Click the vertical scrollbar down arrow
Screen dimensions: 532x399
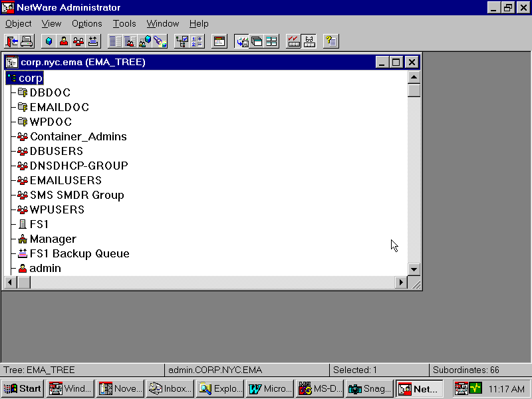(x=414, y=269)
